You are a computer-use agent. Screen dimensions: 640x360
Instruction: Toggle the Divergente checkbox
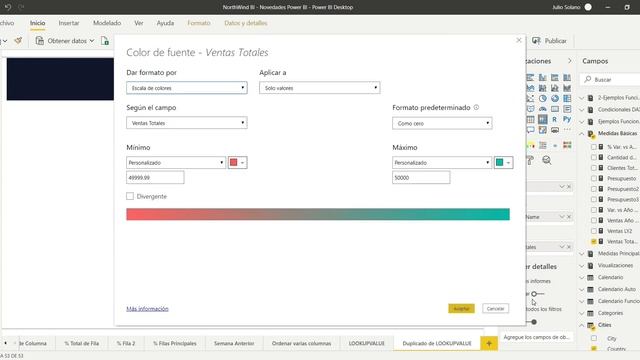tap(130, 196)
